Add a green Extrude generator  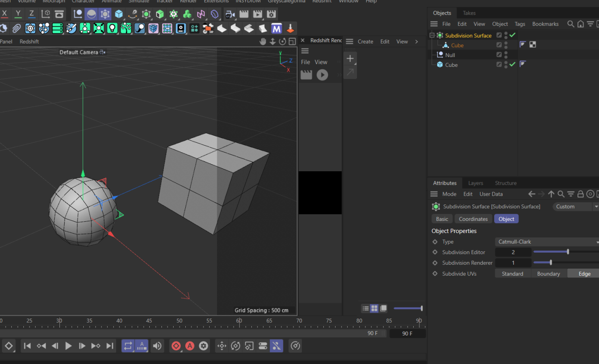(160, 14)
